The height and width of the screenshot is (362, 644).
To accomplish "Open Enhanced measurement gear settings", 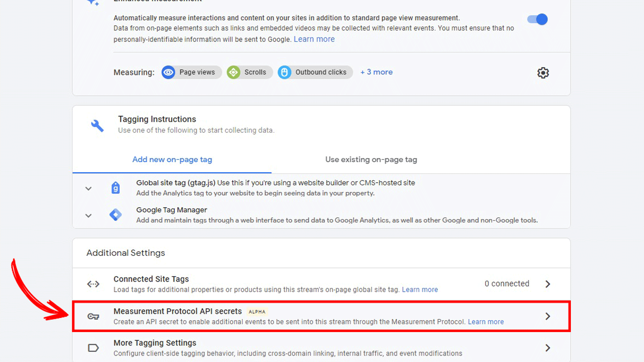I will coord(543,73).
